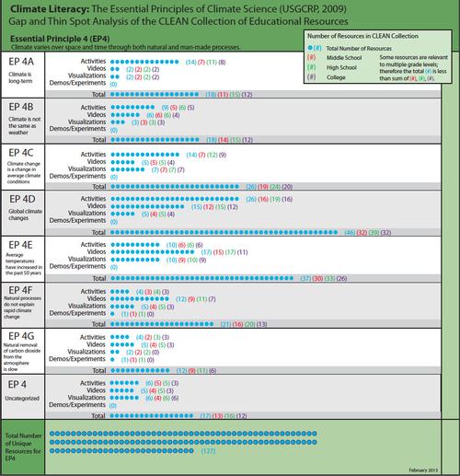Click the Activities label under EP 4A

click(93, 62)
